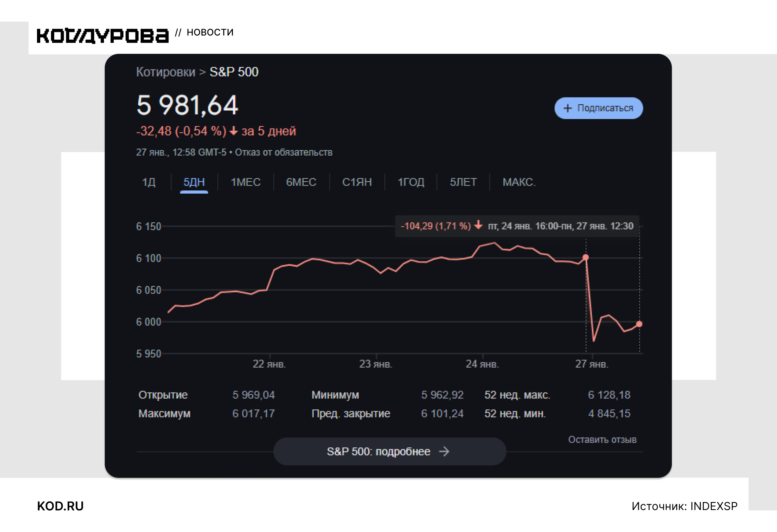
Task: Open S&P 500: подробнее details button
Action: click(x=390, y=451)
